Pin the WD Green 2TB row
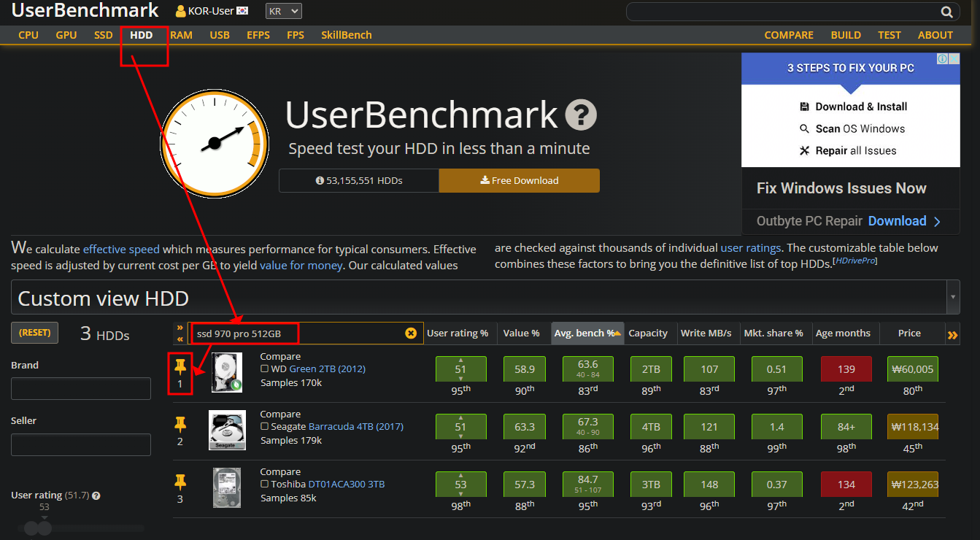Screen dimensions: 980x540 pyautogui.click(x=180, y=366)
